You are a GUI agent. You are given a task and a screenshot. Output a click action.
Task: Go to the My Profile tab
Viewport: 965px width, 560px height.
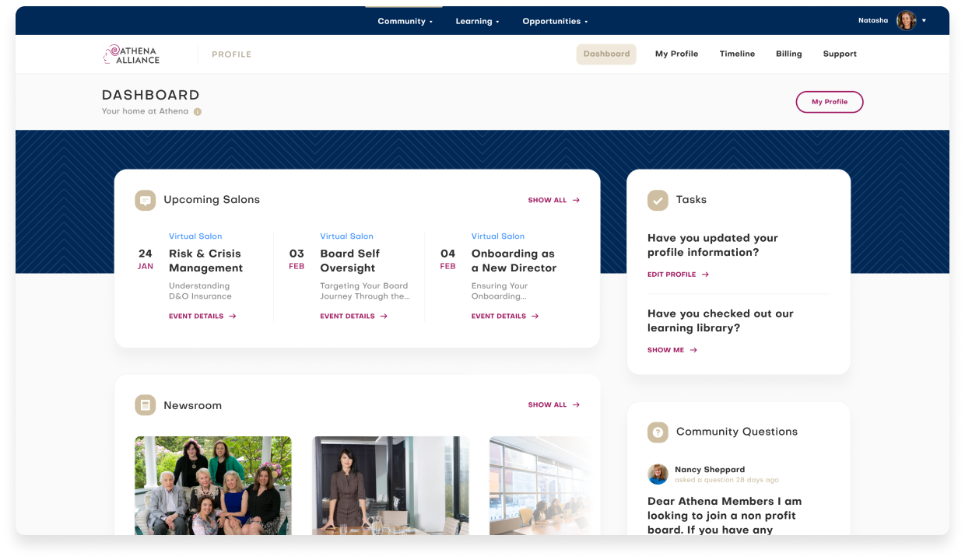point(676,54)
